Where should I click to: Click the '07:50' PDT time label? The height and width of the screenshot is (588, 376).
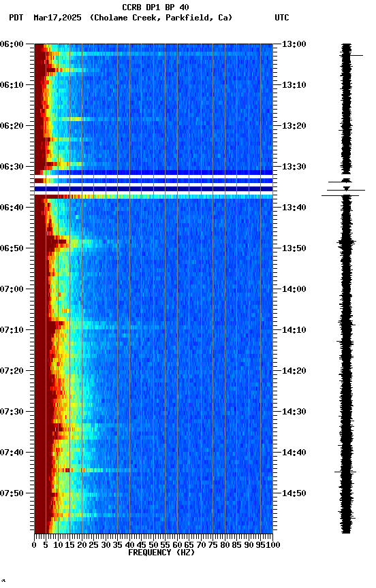[x=12, y=493]
